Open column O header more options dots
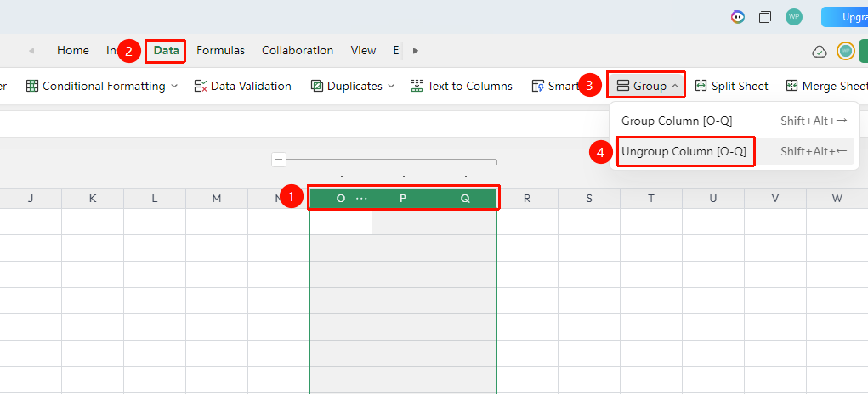Image resolution: width=868 pixels, height=394 pixels. [x=361, y=199]
